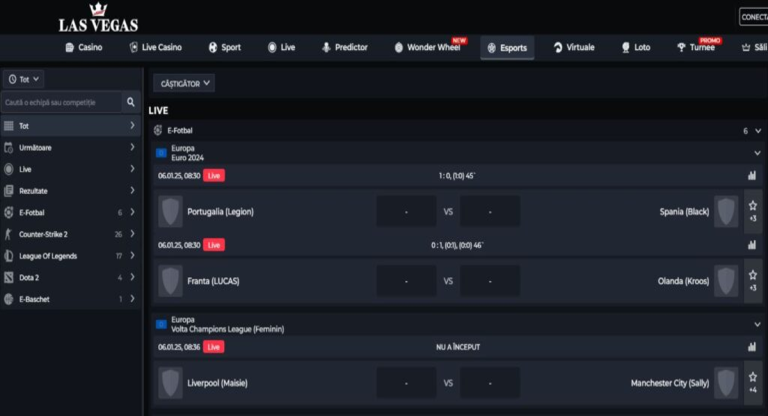Click the Euro 2024 Europe flag icon

point(161,153)
